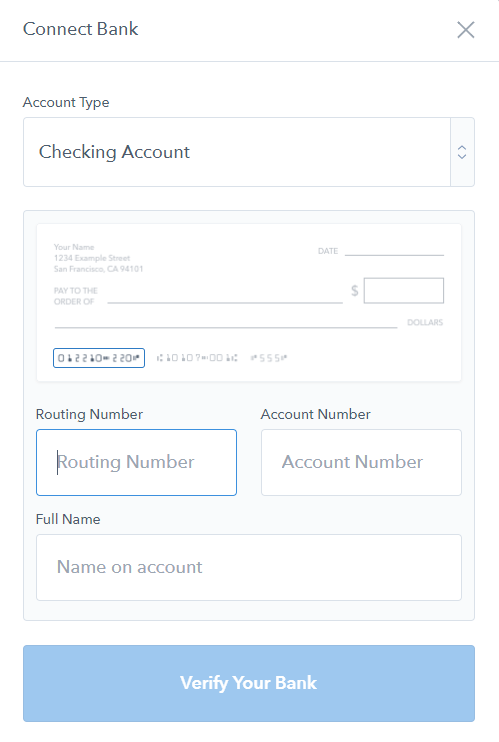Focus the Routing Number input field
The height and width of the screenshot is (742, 499).
point(136,462)
